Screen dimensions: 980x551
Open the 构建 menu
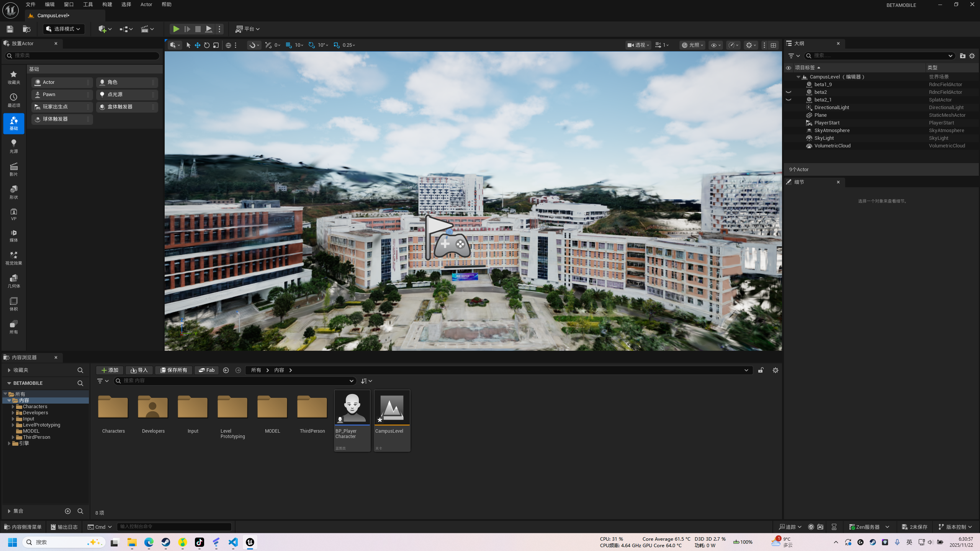(107, 5)
